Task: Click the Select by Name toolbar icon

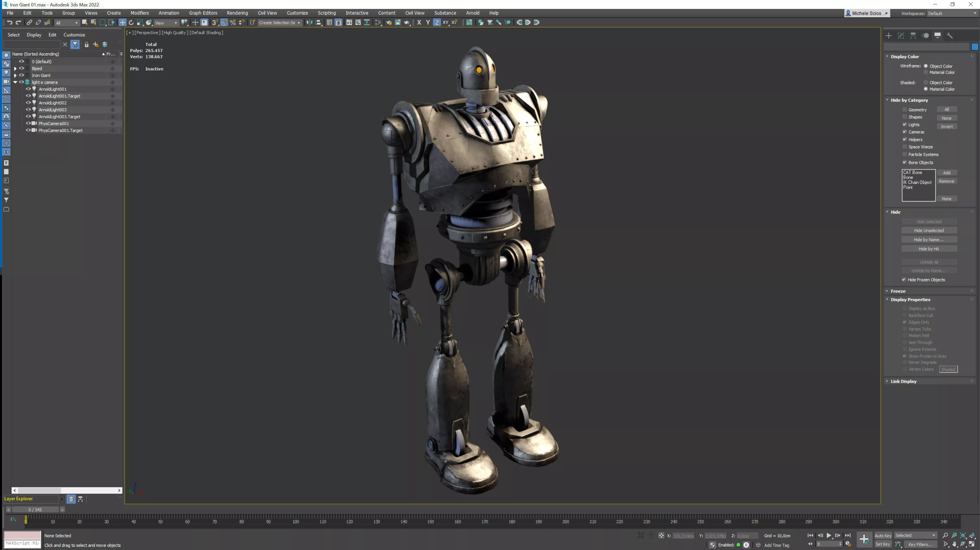Action: [x=93, y=22]
